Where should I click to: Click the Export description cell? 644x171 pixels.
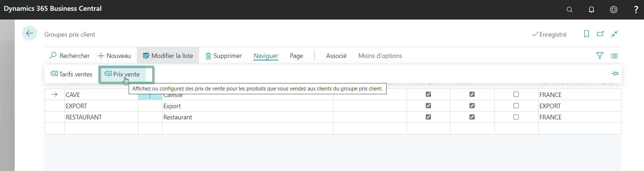pyautogui.click(x=247, y=106)
